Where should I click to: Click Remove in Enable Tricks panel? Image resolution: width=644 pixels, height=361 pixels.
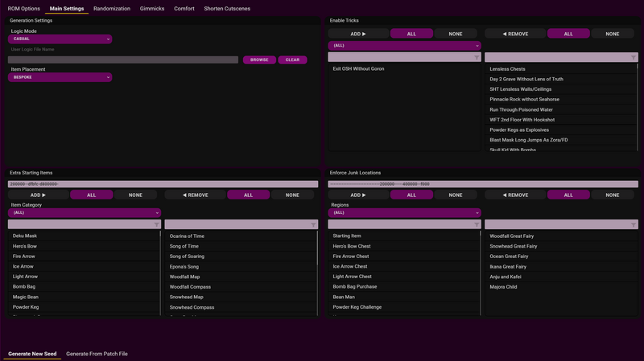click(x=515, y=34)
